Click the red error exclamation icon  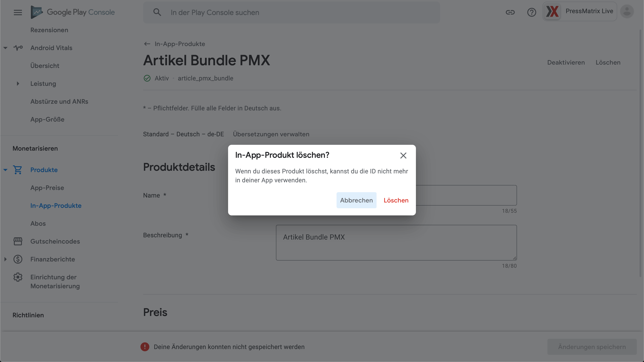[x=145, y=347]
